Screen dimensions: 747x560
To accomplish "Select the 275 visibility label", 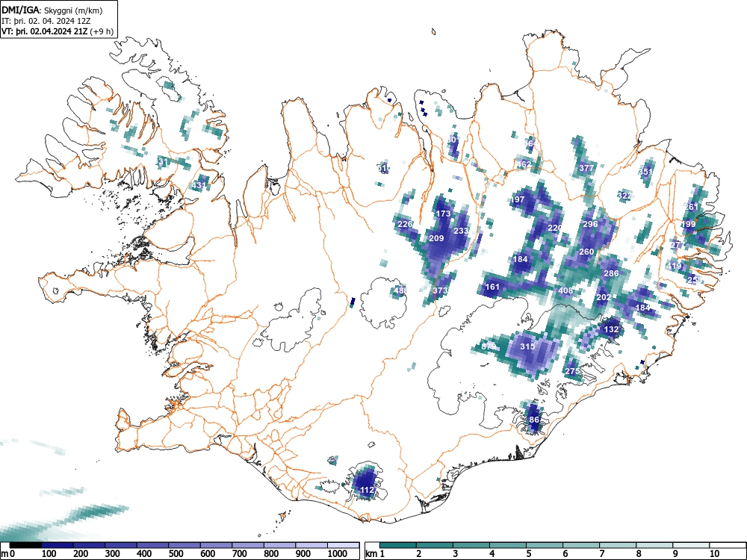I will tap(572, 371).
